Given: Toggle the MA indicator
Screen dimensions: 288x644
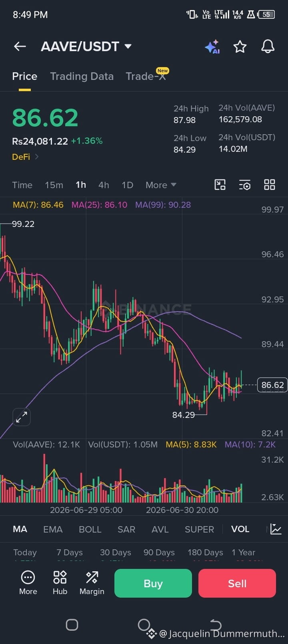Looking at the screenshot, I should tap(20, 529).
